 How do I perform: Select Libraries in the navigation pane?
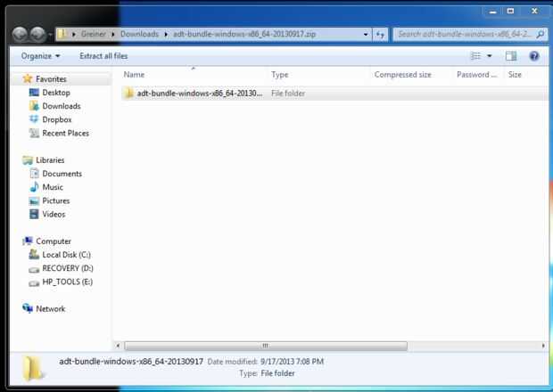click(x=50, y=160)
